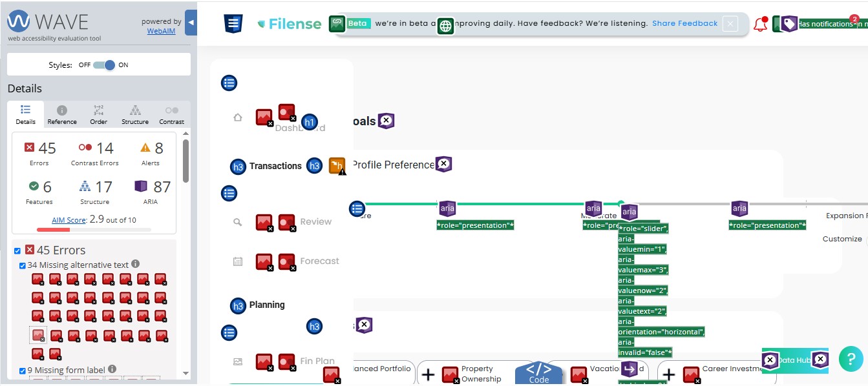This screenshot has height=386, width=868.
Task: Uncheck the 45 Errors checkbox
Action: 17,250
